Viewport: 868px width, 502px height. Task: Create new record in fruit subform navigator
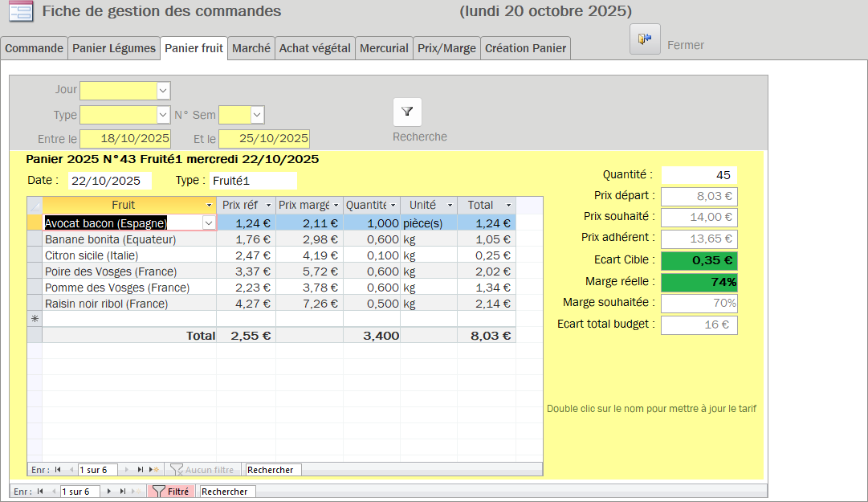pos(155,470)
